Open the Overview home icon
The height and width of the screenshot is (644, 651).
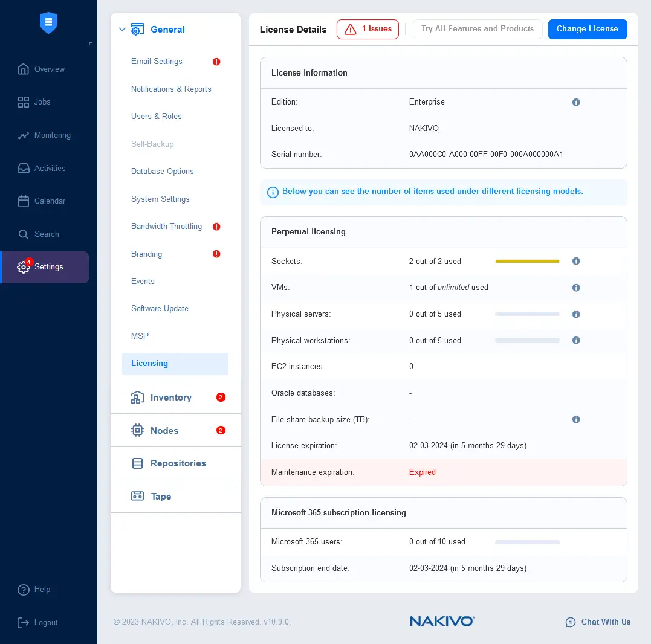point(23,69)
